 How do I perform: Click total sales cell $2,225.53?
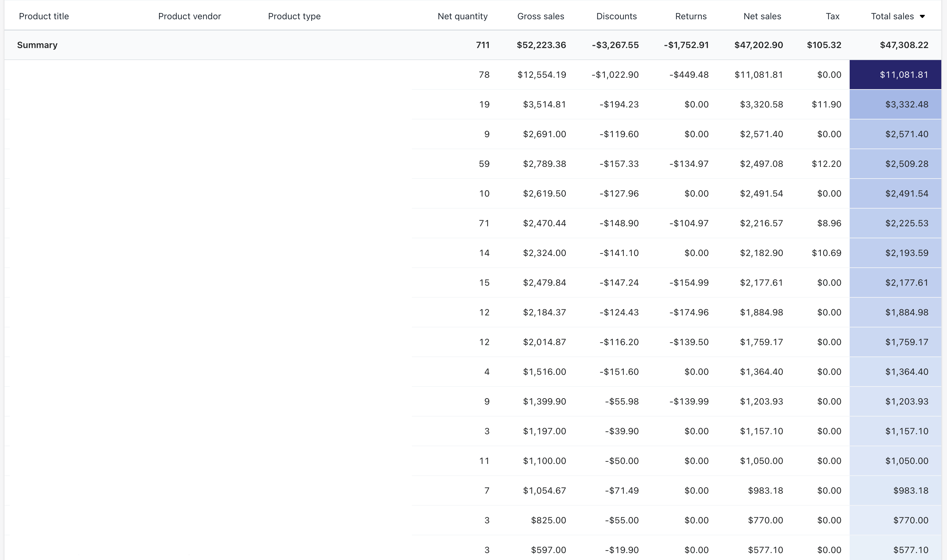click(895, 223)
